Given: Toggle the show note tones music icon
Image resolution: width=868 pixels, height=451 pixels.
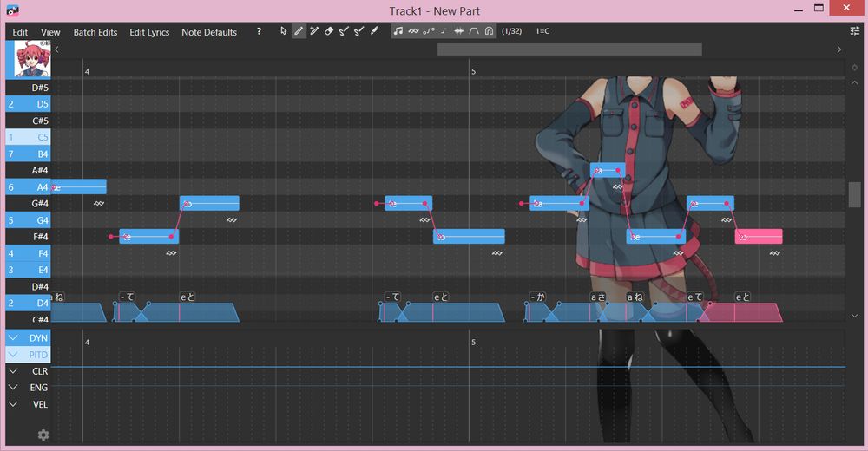Looking at the screenshot, I should coord(398,31).
